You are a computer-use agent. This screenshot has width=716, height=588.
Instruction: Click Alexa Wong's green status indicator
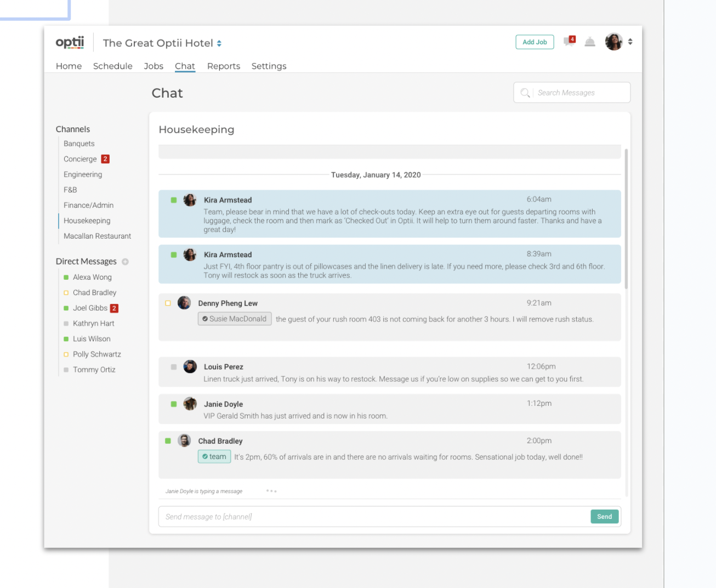coord(66,278)
